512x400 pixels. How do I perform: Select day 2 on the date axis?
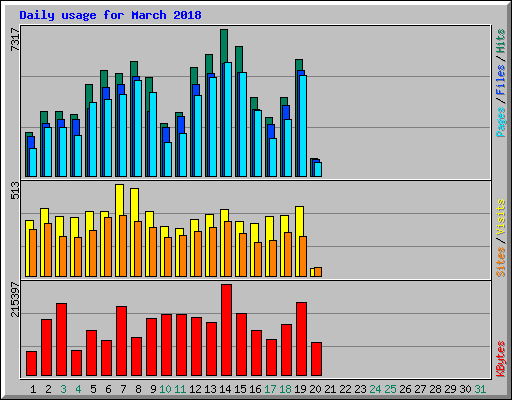tap(48, 389)
